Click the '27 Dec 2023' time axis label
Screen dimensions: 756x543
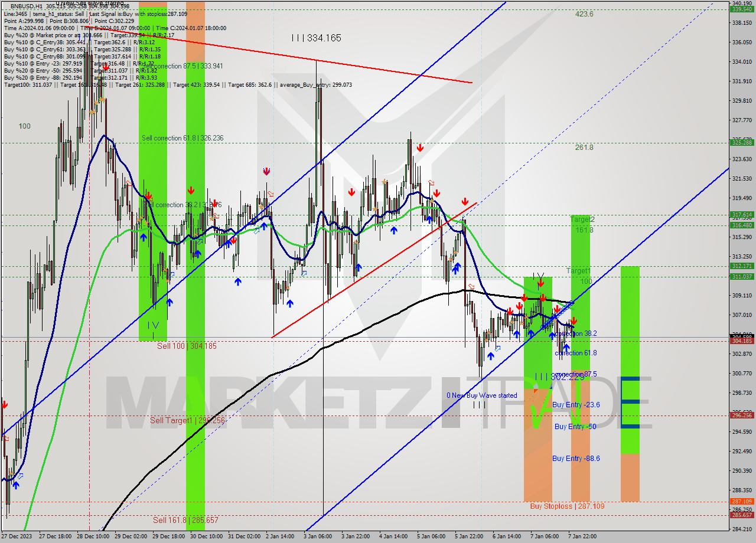18,537
